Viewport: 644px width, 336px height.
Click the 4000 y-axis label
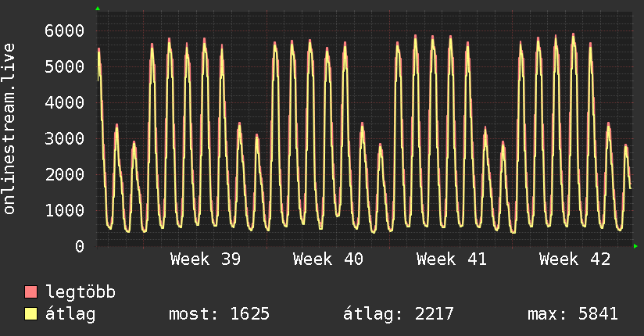pyautogui.click(x=65, y=102)
